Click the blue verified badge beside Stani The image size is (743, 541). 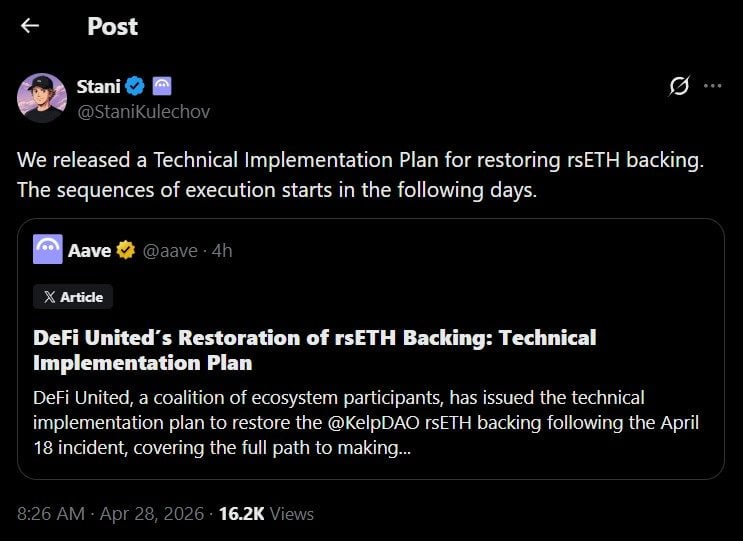point(134,86)
